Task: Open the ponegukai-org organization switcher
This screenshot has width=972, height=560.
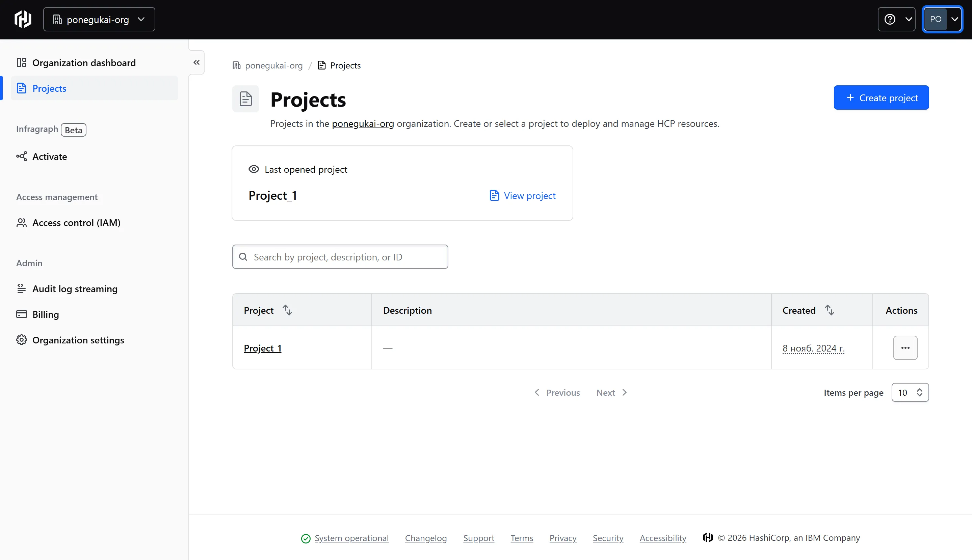Action: coord(99,19)
